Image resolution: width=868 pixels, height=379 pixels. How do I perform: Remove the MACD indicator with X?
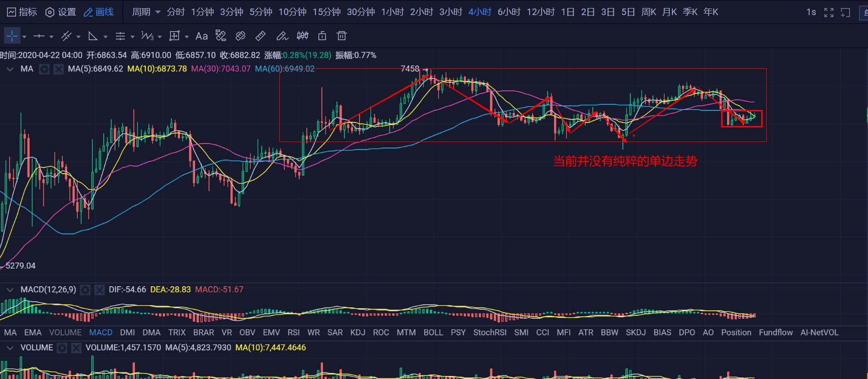tap(99, 290)
